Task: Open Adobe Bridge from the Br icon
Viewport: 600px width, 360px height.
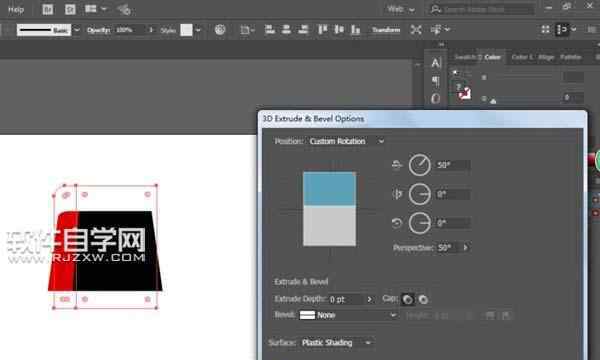Action: [x=48, y=9]
